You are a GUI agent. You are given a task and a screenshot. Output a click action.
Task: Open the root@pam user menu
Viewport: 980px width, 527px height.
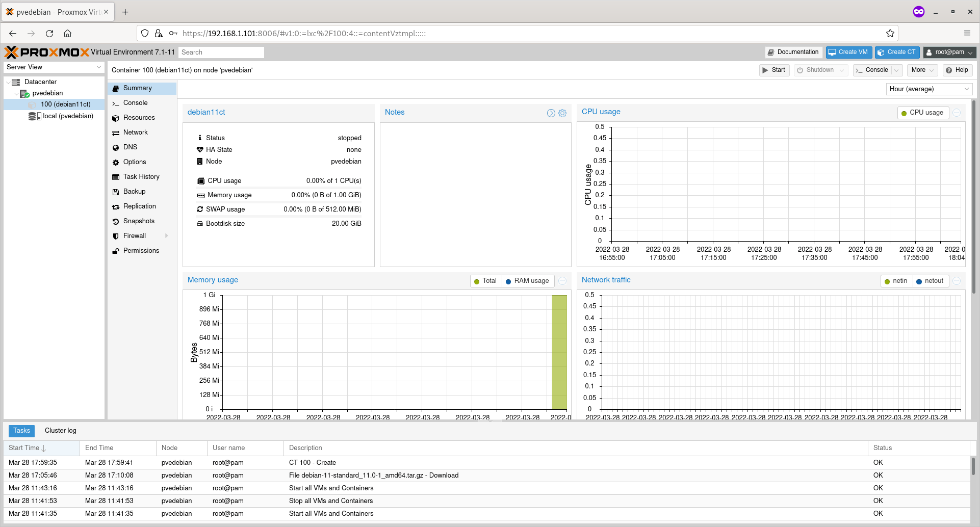click(x=950, y=52)
